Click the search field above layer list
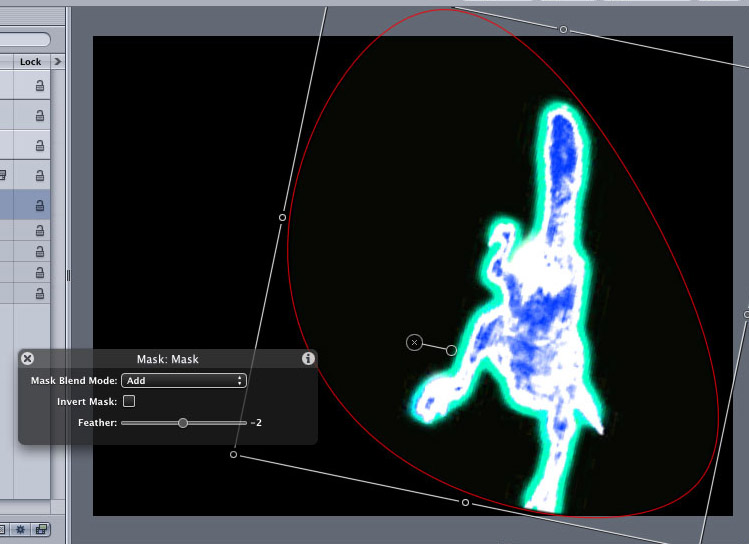This screenshot has height=544, width=749. tap(25, 39)
